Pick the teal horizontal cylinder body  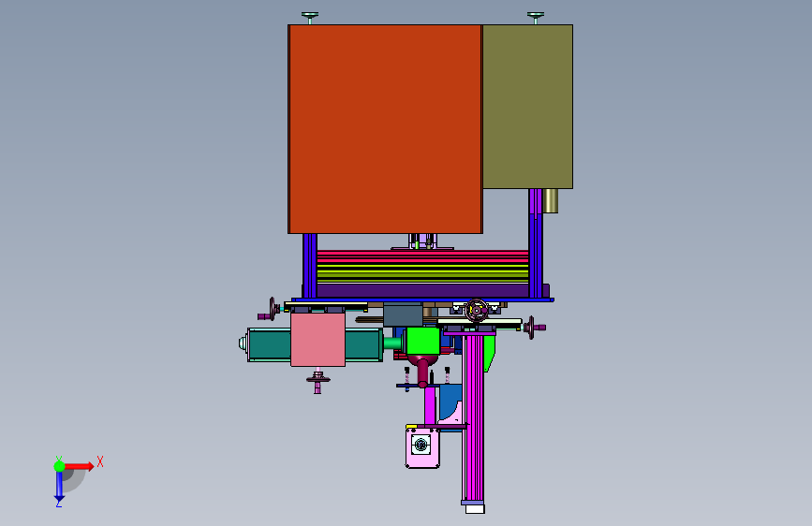click(x=270, y=344)
